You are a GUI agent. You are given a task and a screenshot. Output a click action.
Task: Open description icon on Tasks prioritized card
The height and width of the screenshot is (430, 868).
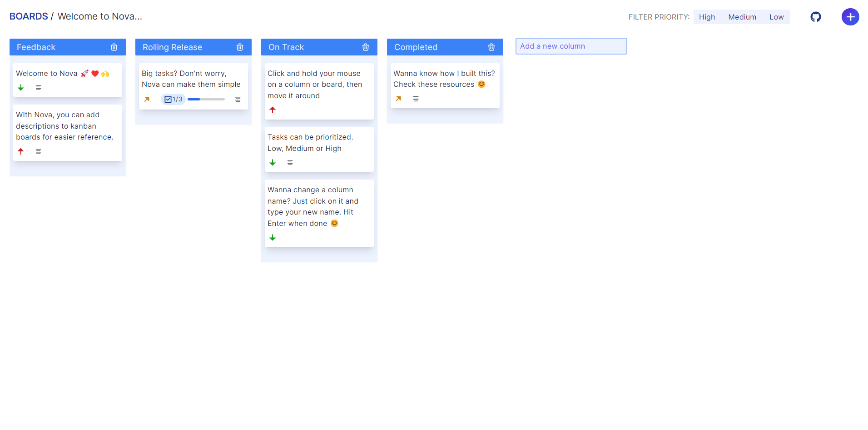click(290, 163)
